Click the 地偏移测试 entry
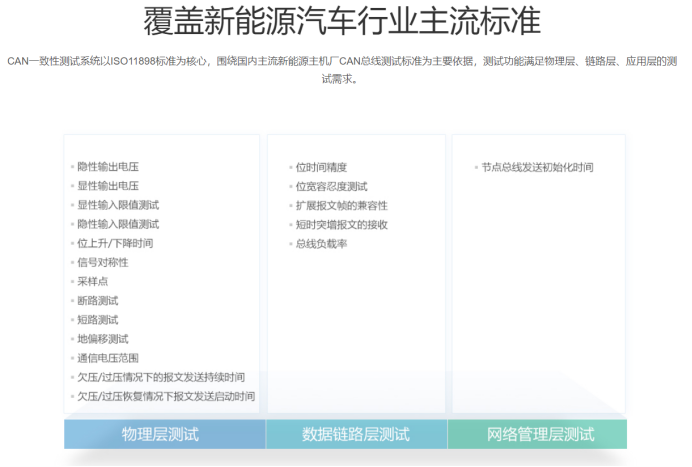Screen dimensions: 692x467 (103, 339)
